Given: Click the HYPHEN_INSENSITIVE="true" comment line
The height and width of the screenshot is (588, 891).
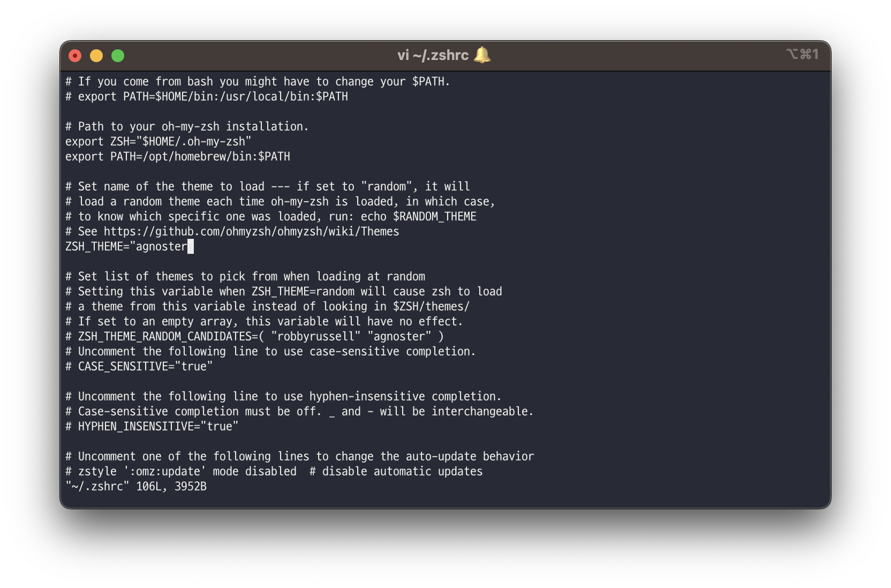Looking at the screenshot, I should 152,426.
